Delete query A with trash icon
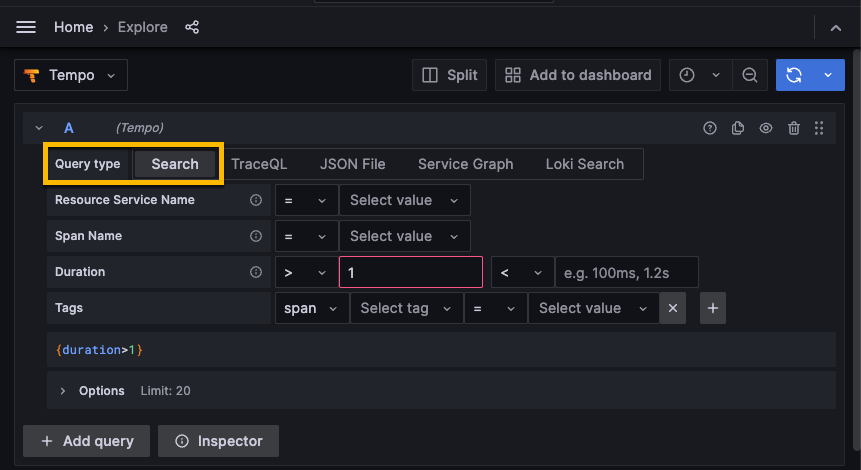Screen dimensions: 861x470 tap(794, 128)
